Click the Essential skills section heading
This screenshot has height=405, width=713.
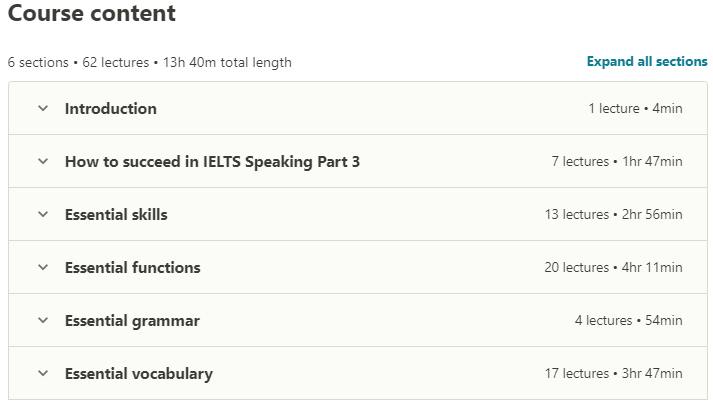pos(116,214)
